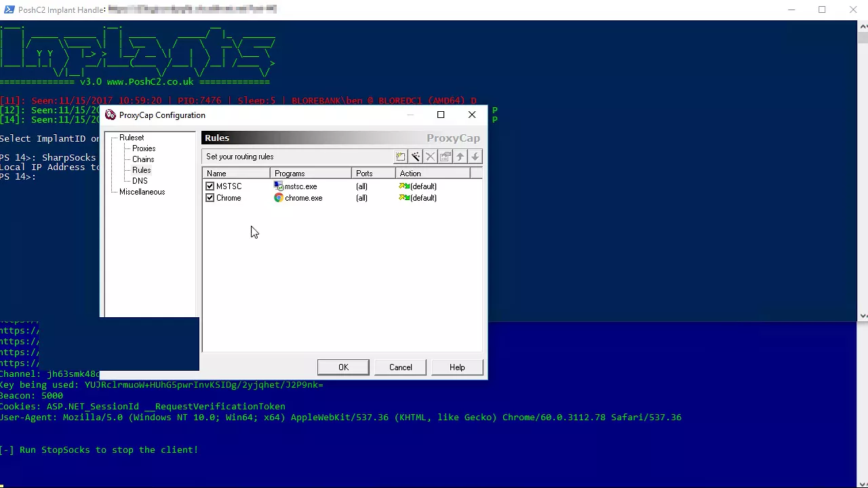Click PoshC2 console scrollbar down arrow
Image resolution: width=868 pixels, height=488 pixels.
coord(863,315)
